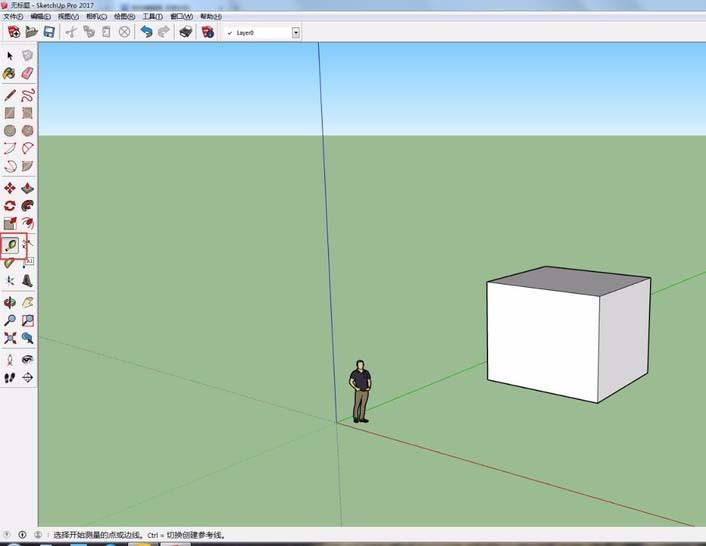Click the Erase circled-X toolbar icon
Image resolution: width=706 pixels, height=546 pixels.
pyautogui.click(x=124, y=32)
